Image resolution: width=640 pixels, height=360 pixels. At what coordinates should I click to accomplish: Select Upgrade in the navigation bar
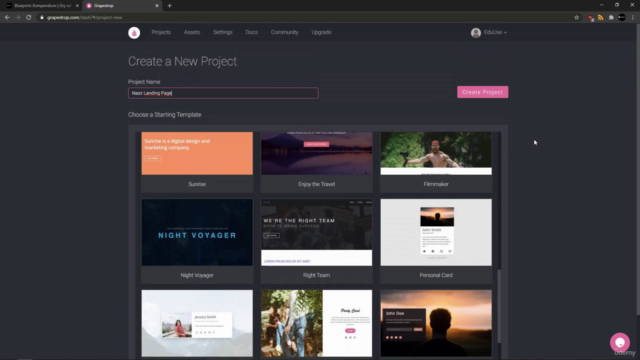point(321,32)
